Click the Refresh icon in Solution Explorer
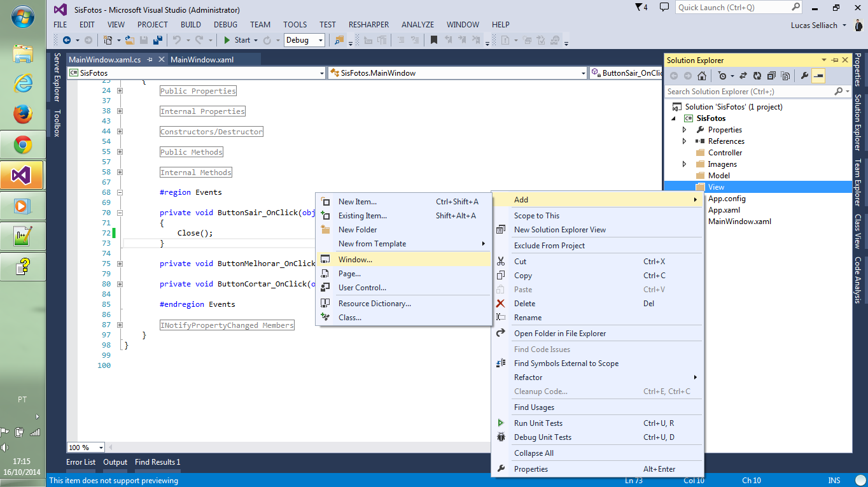Viewport: 868px width, 487px height. [x=757, y=76]
